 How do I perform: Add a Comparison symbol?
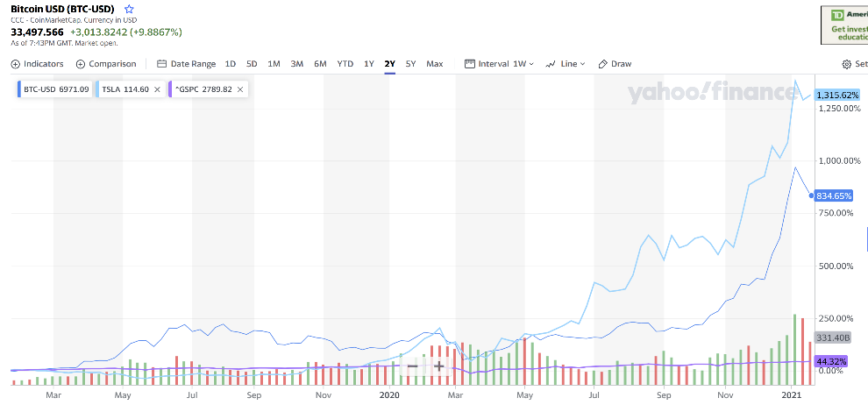[x=106, y=64]
